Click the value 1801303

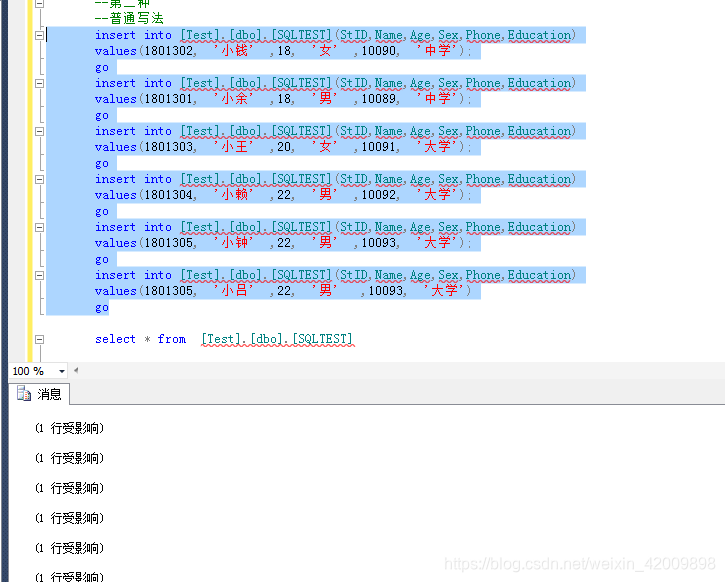pyautogui.click(x=169, y=147)
